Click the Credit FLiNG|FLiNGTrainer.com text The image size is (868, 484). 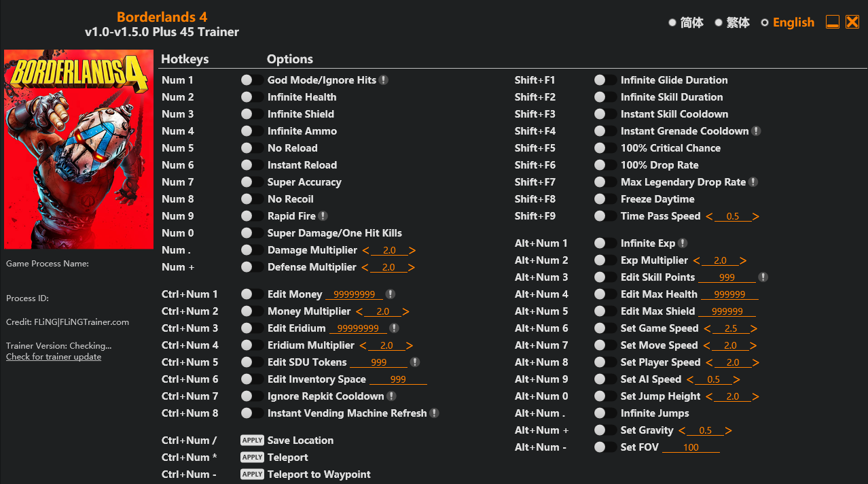[x=67, y=322]
